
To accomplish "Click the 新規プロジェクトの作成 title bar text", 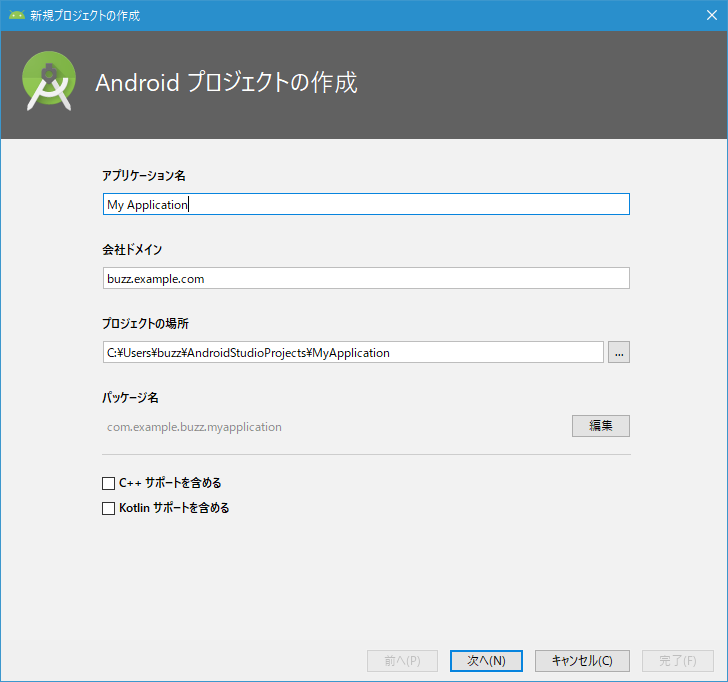I will tap(85, 16).
